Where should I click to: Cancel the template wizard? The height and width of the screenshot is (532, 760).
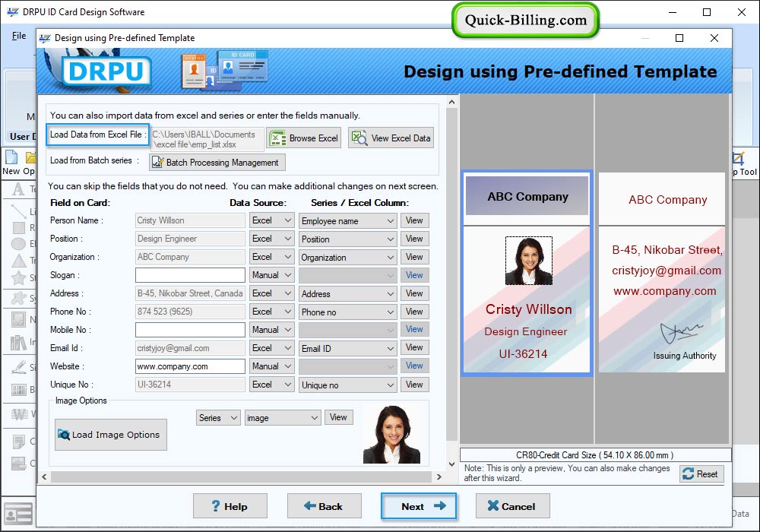coord(513,506)
